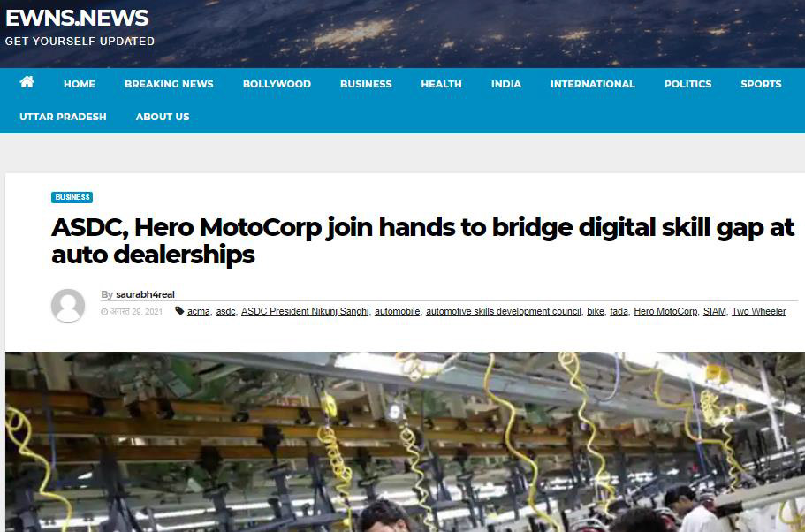Click the blue BUSINESS category badge
This screenshot has width=805, height=532.
(x=72, y=197)
